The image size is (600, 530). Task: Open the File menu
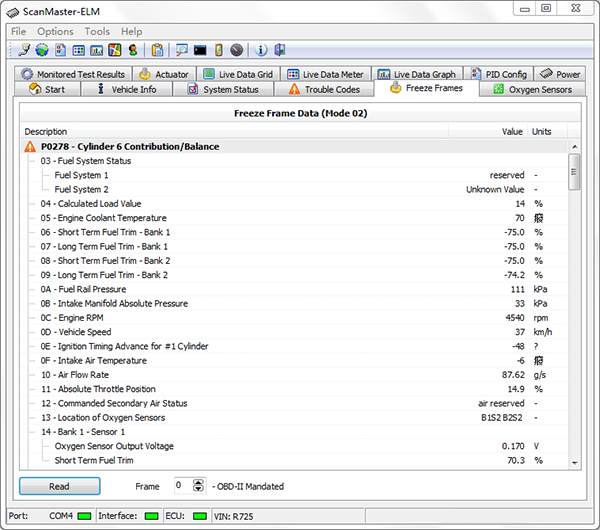18,31
